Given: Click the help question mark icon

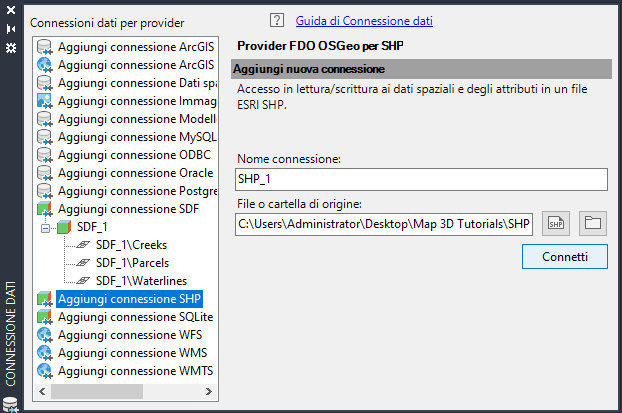Looking at the screenshot, I should tap(277, 20).
